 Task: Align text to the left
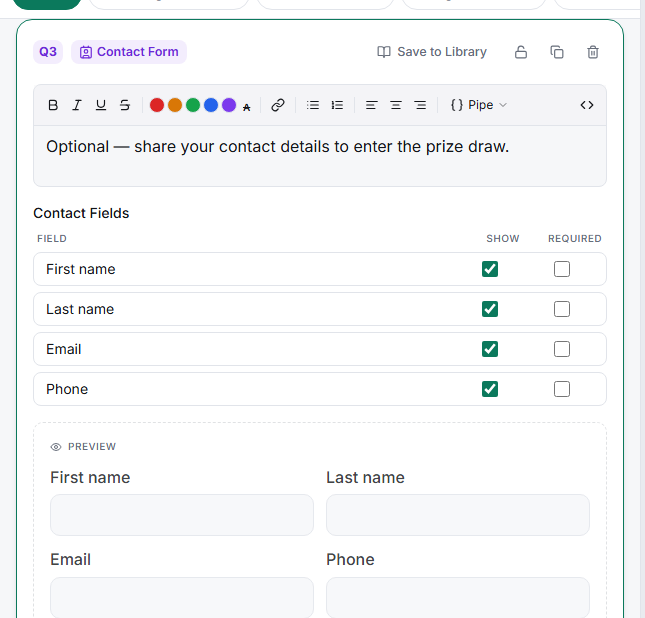point(371,105)
